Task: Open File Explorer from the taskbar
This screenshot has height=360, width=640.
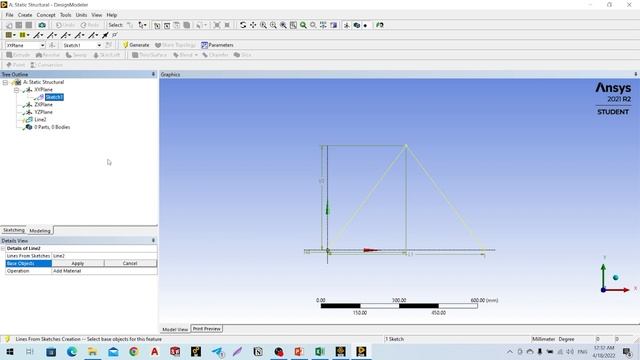Action: click(93, 351)
